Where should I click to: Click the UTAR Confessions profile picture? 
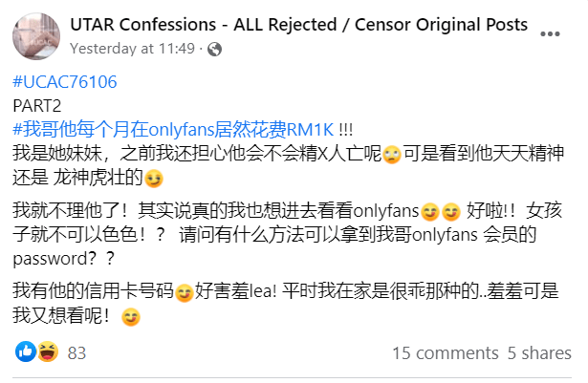pyautogui.click(x=36, y=36)
